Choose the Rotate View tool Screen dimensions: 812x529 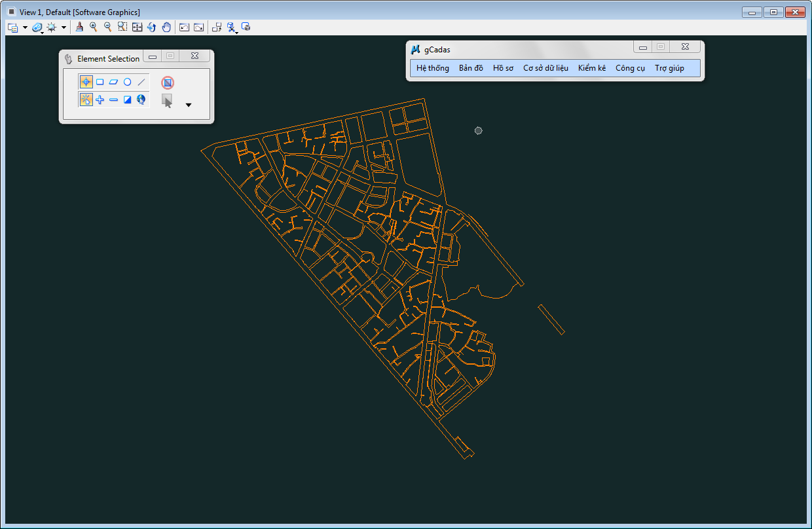[x=151, y=27]
